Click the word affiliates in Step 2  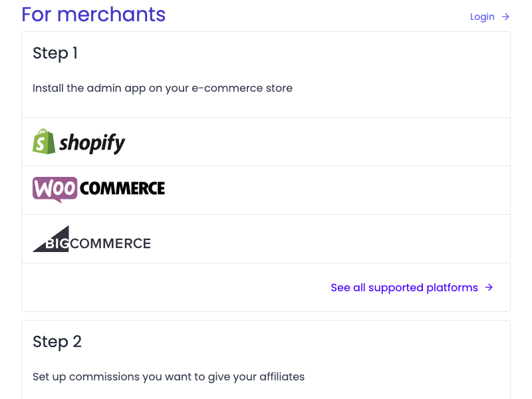pyautogui.click(x=282, y=376)
